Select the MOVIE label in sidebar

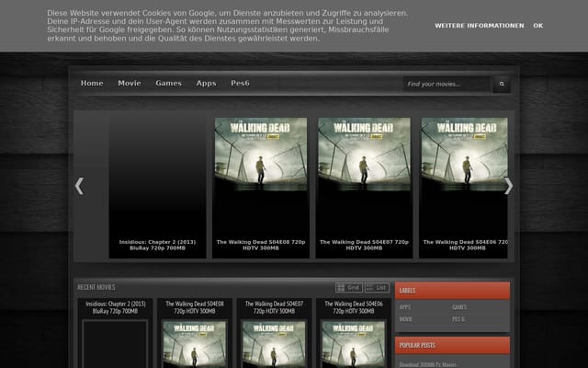(405, 319)
